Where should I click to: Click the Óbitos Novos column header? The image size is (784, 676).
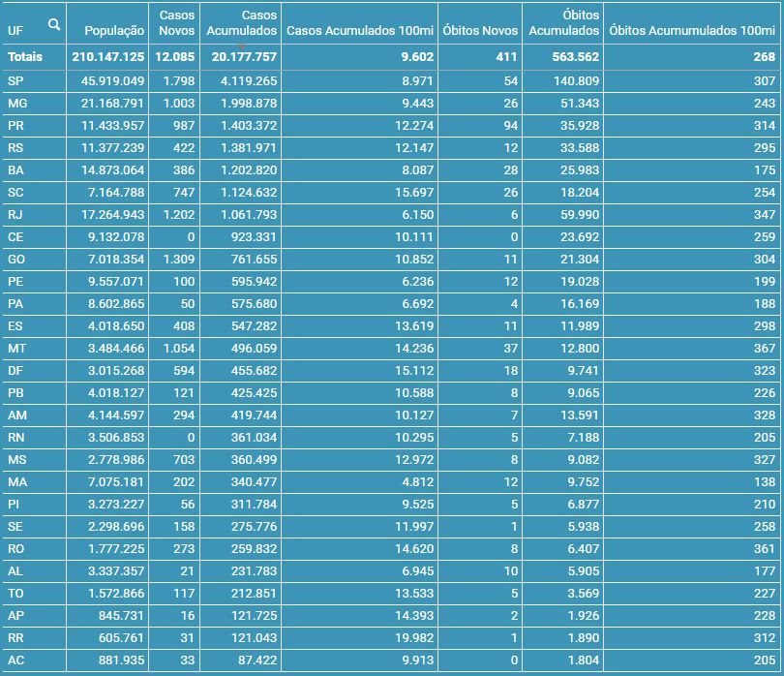tap(480, 31)
